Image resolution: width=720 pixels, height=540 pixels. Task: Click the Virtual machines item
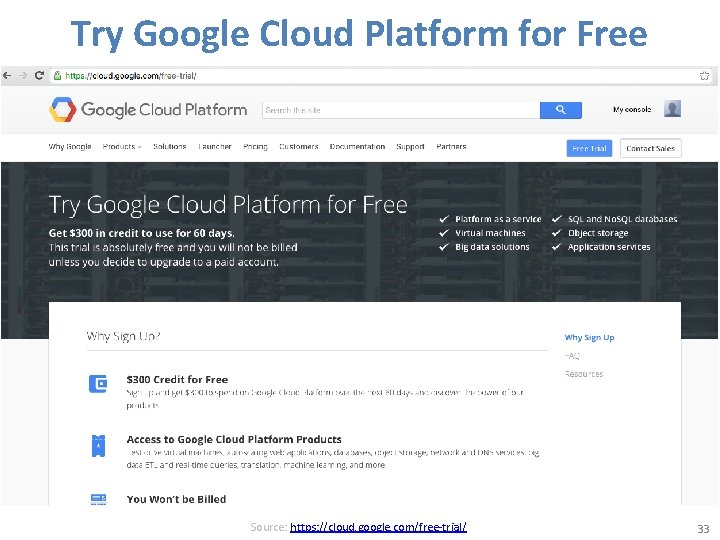click(490, 233)
